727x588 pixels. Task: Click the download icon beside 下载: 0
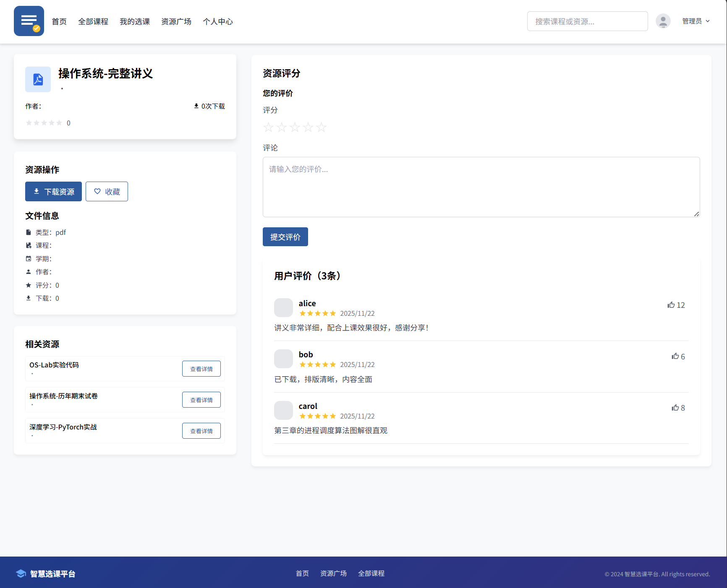pos(29,298)
